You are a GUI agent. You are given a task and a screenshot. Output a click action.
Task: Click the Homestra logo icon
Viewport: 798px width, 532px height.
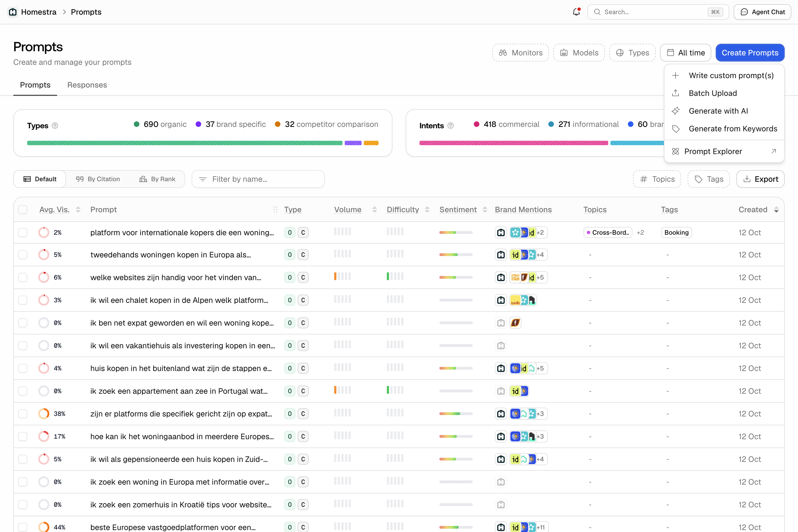(x=12, y=12)
